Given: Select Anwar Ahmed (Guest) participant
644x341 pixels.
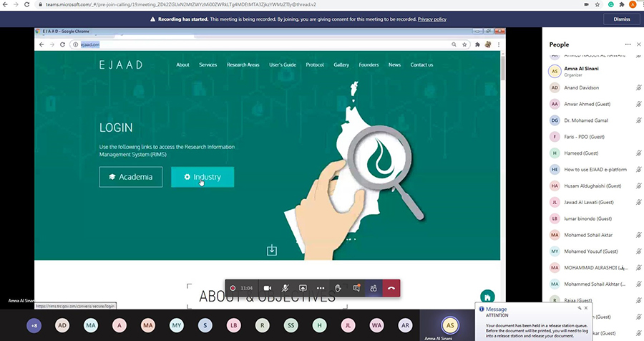Looking at the screenshot, I should tap(595, 104).
